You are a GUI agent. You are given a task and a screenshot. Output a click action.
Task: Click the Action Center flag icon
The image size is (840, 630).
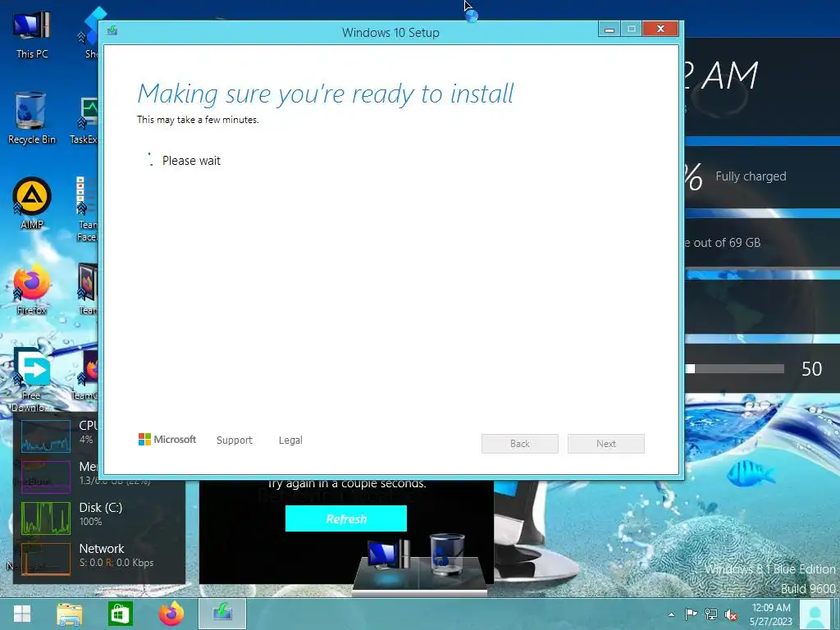coord(691,614)
